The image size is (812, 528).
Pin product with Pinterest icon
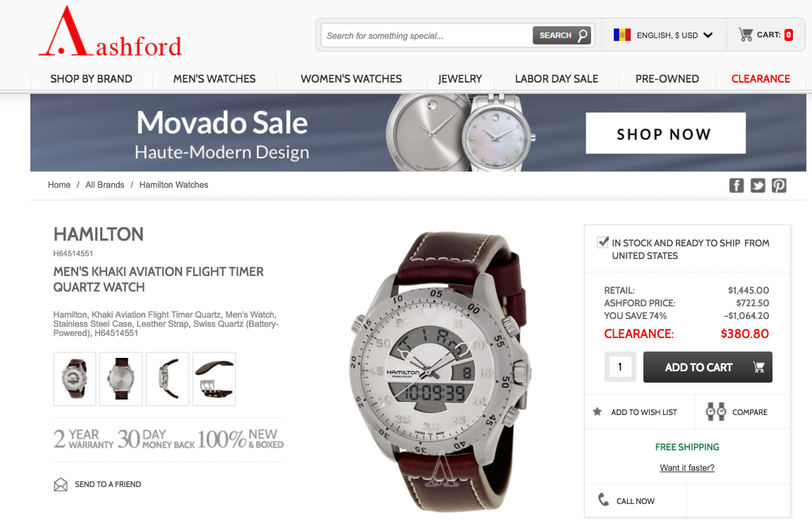pos(779,185)
